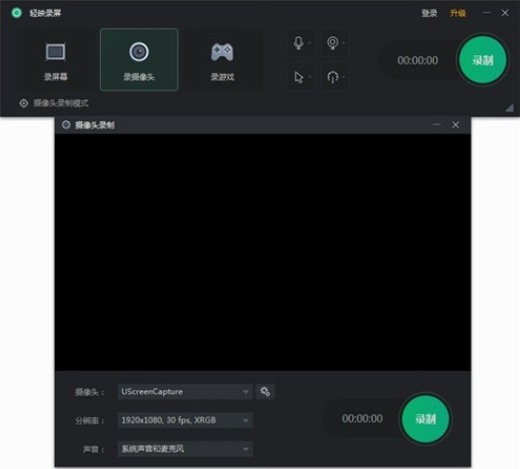
Task: Minimize the 摄像头录制 camera window
Action: (x=436, y=125)
